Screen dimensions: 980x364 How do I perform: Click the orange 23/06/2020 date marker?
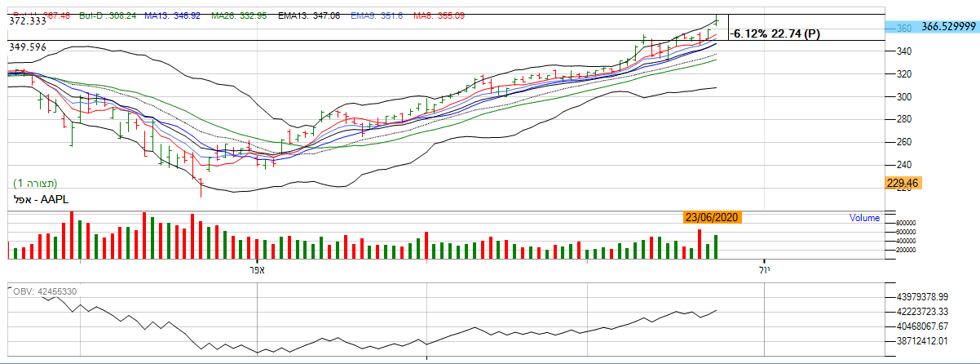[x=712, y=217]
